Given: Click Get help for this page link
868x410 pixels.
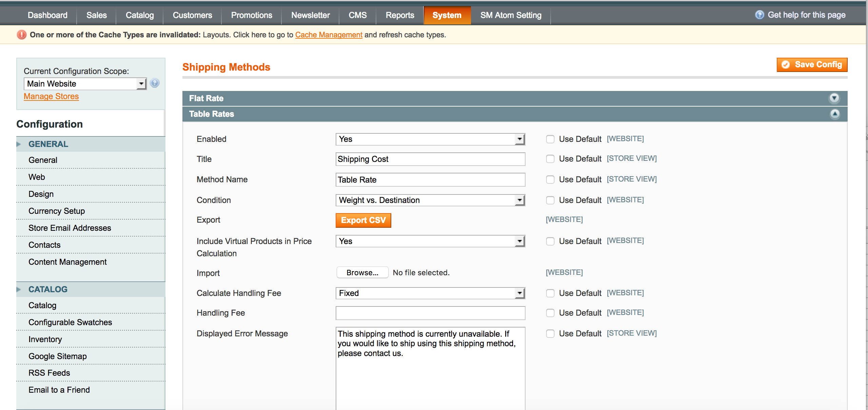Looking at the screenshot, I should 806,15.
